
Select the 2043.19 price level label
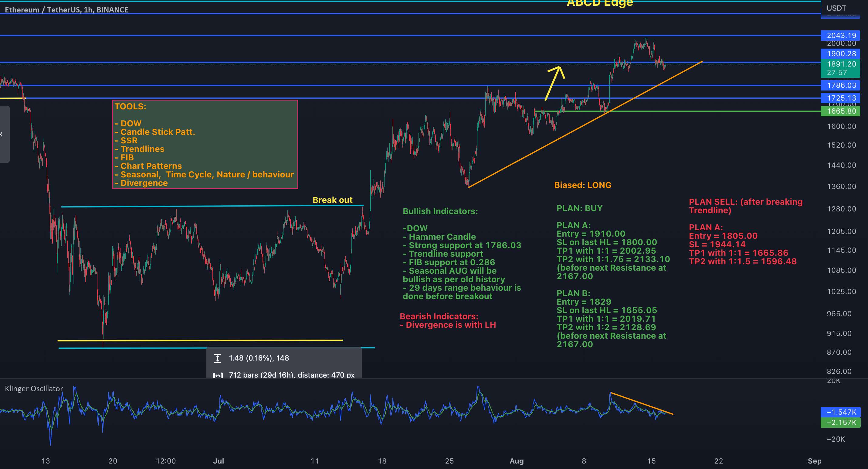point(840,36)
